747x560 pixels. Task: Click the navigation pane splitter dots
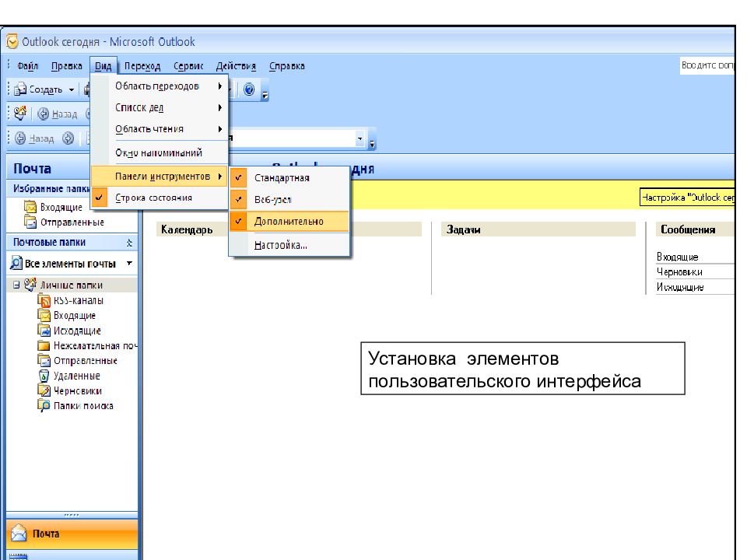pos(72,515)
